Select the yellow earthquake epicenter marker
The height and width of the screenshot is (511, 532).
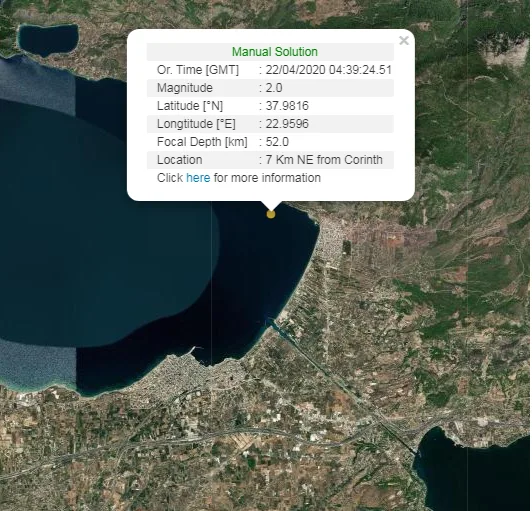click(x=271, y=214)
